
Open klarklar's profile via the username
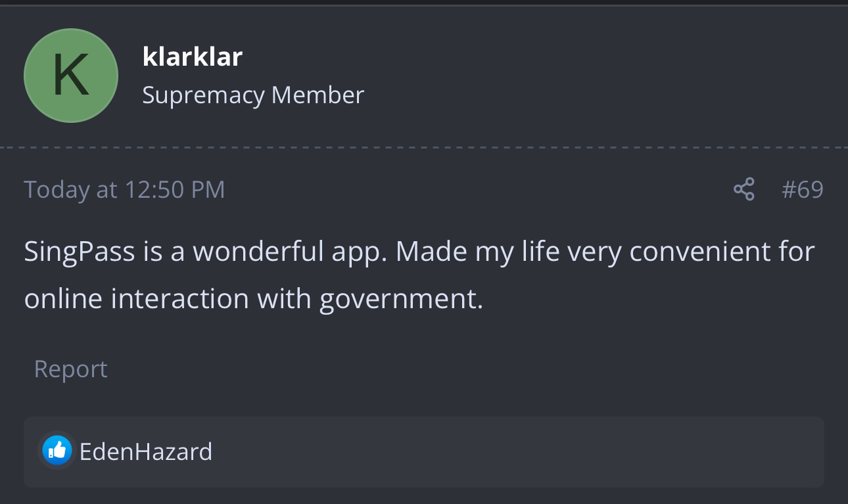click(192, 57)
